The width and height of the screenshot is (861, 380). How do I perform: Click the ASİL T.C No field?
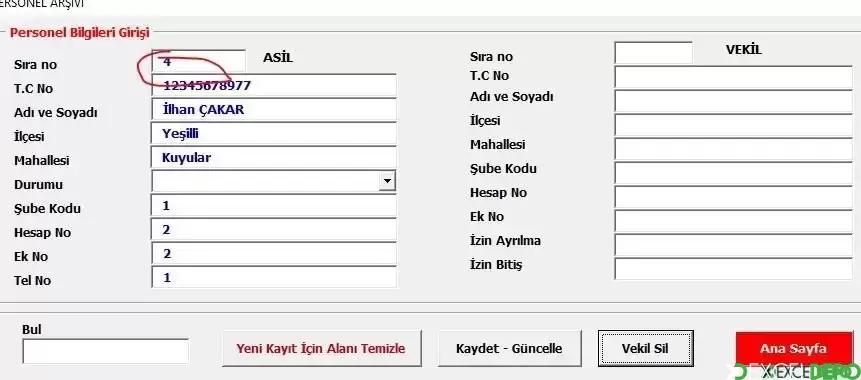[273, 85]
